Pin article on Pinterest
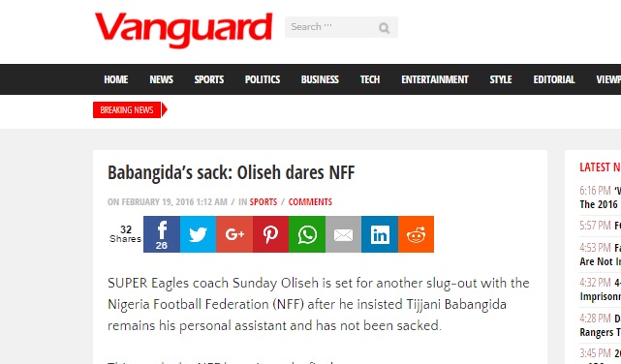Screen dimensions: 621x364 (270, 234)
